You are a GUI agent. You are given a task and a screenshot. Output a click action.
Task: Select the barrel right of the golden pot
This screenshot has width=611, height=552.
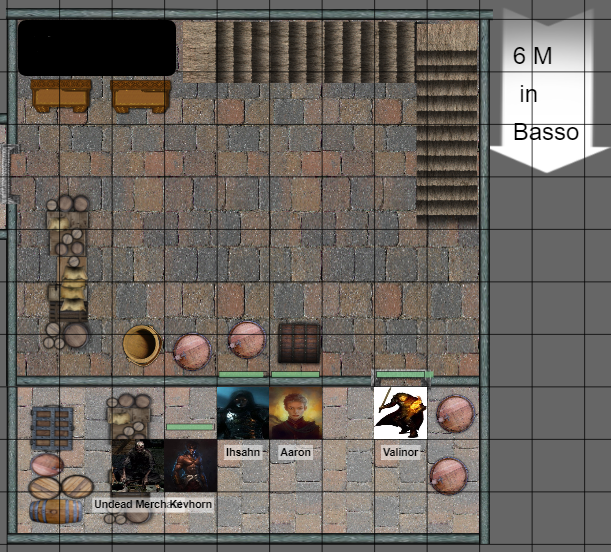pos(192,352)
